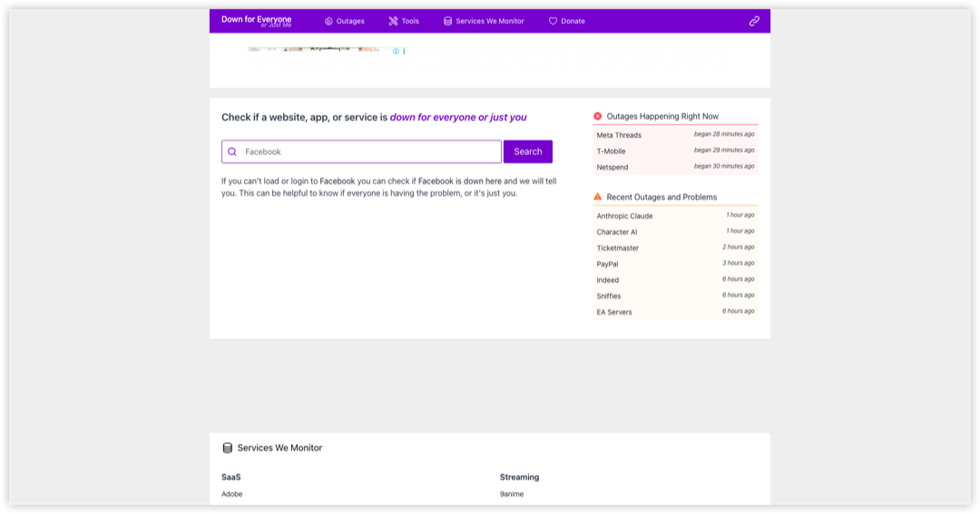The width and height of the screenshot is (980, 514).
Task: Open the Outages menu item
Action: (345, 21)
